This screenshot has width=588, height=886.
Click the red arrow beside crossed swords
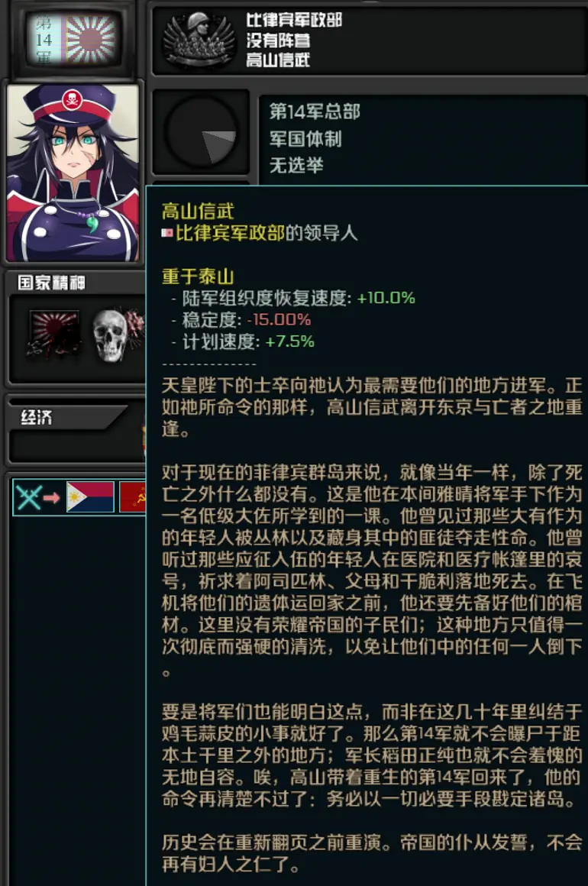52,498
